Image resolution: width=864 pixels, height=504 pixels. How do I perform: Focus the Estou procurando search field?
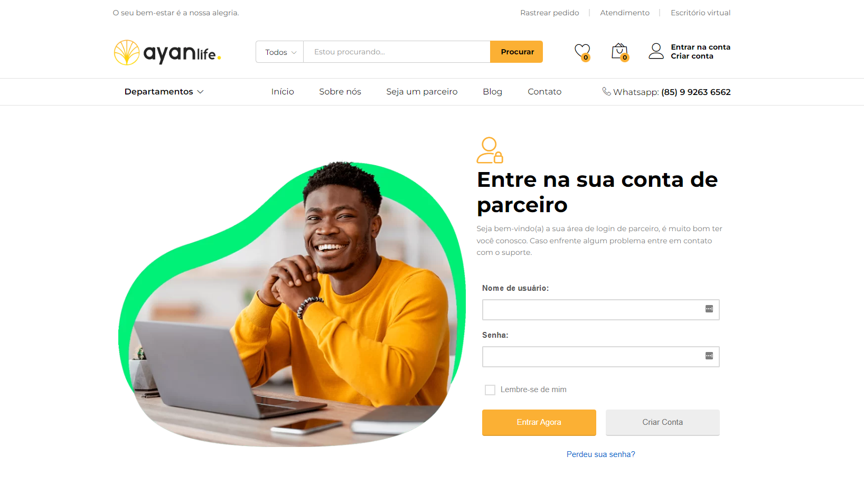tap(397, 52)
